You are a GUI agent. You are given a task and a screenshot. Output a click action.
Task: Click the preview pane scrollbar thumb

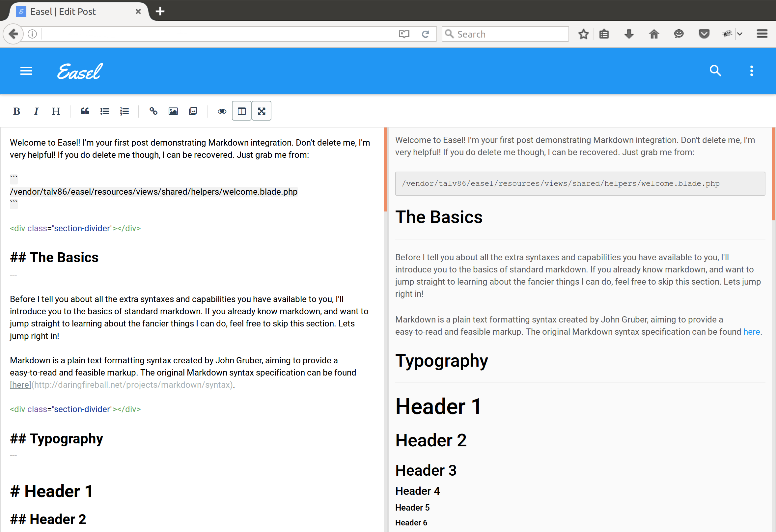[773, 174]
